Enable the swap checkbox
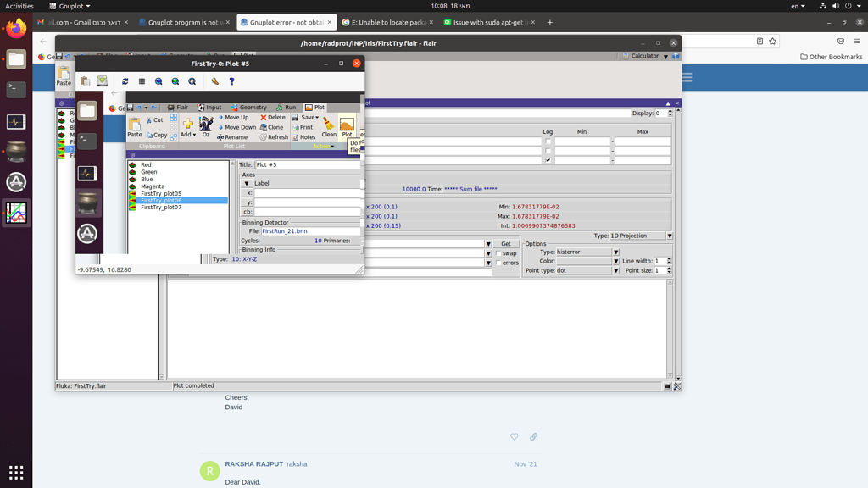 (499, 253)
